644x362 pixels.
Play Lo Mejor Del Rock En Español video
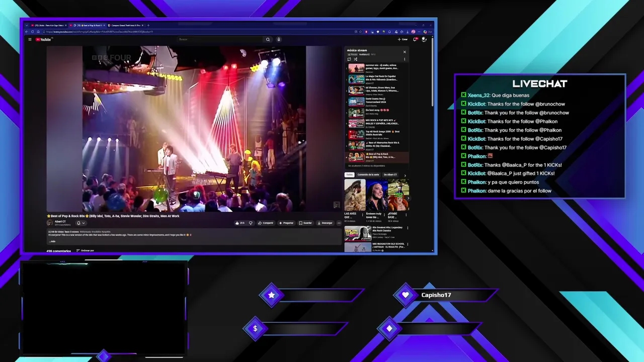click(x=378, y=79)
